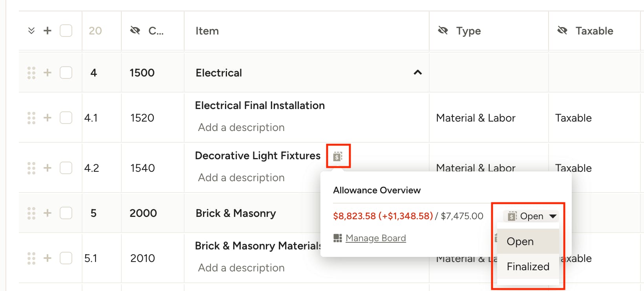
Task: Collapse all rows using the double-chevron header icon
Action: [31, 31]
